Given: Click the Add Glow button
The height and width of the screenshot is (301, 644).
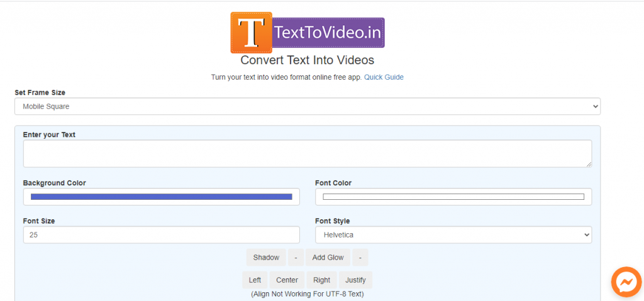Looking at the screenshot, I should pyautogui.click(x=328, y=258).
